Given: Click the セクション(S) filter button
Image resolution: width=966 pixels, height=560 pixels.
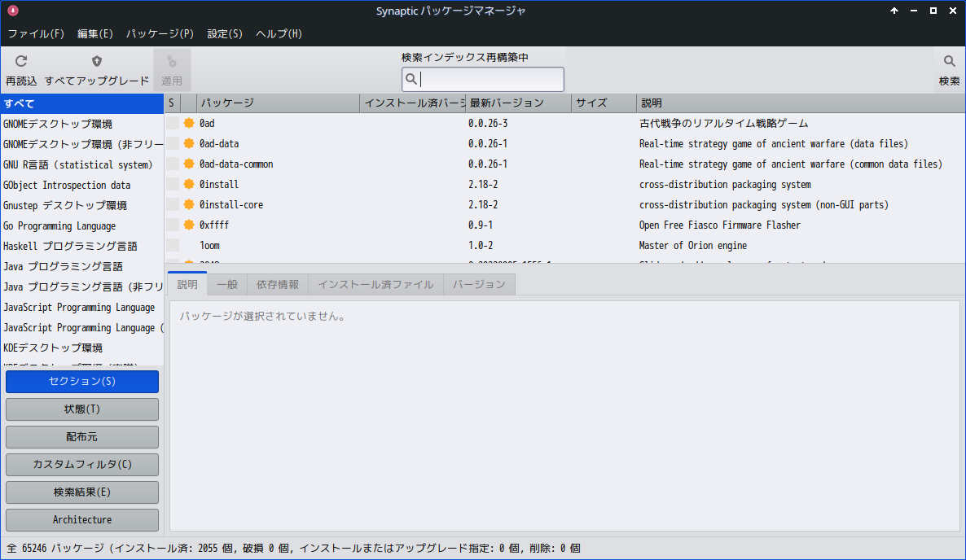Looking at the screenshot, I should [82, 382].
